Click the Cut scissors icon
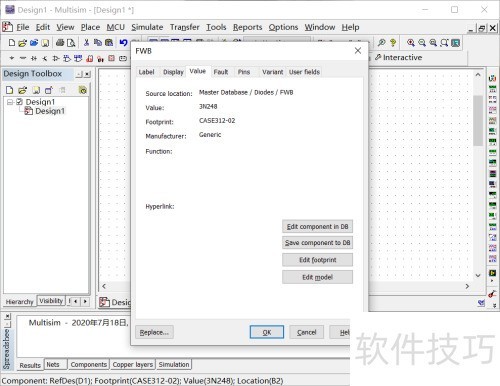The height and width of the screenshot is (386, 500). pyautogui.click(x=86, y=42)
